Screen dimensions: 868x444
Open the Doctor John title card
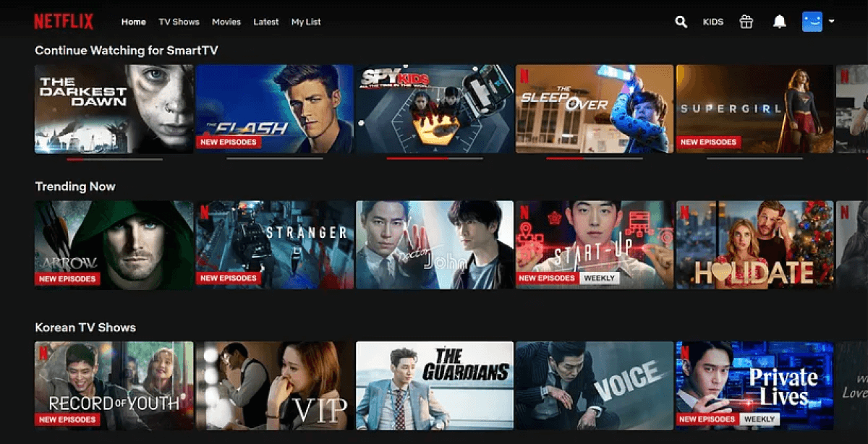point(435,245)
